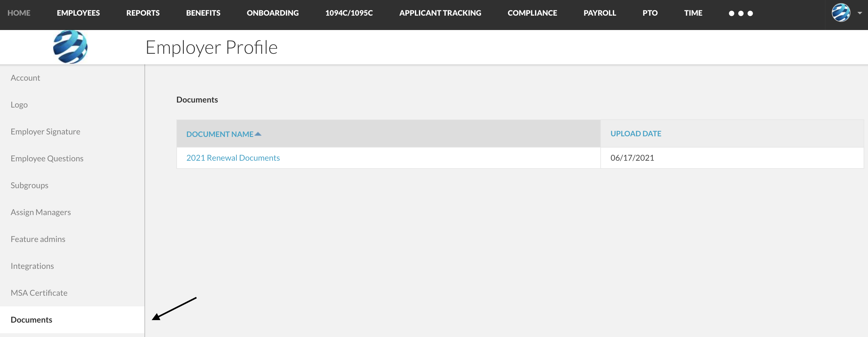Click the Employer Profile heading
Screen dimensions: 868x337
[211, 47]
